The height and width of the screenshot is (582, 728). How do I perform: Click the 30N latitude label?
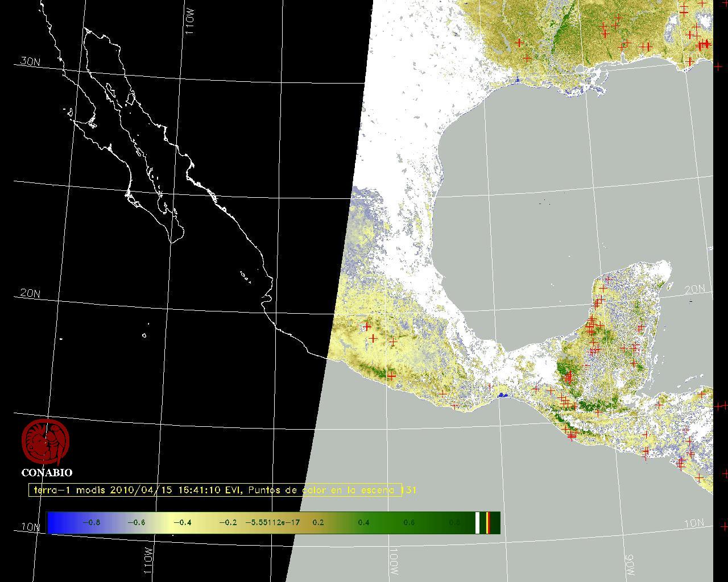click(30, 61)
